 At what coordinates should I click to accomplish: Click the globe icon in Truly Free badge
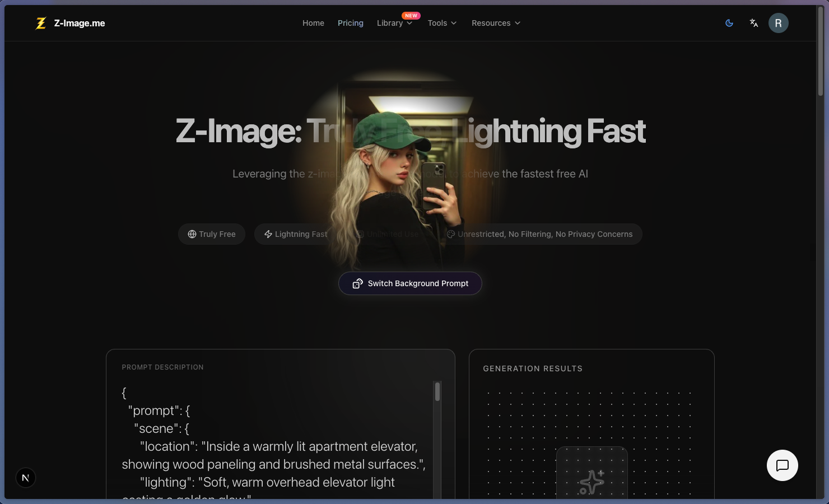pos(191,234)
